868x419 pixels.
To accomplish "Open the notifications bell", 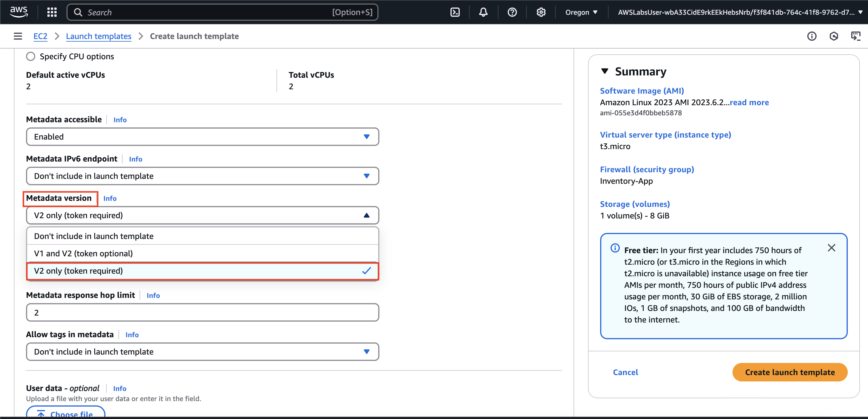I will [x=483, y=12].
